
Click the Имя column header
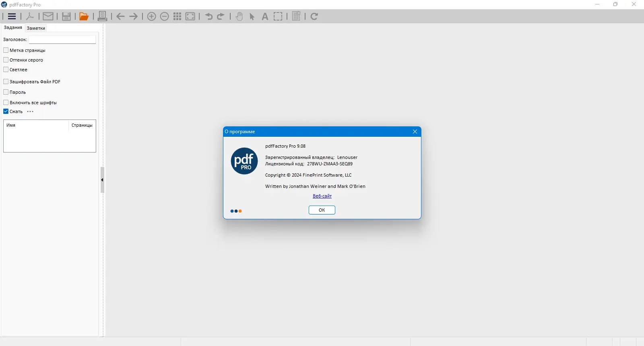click(x=36, y=125)
